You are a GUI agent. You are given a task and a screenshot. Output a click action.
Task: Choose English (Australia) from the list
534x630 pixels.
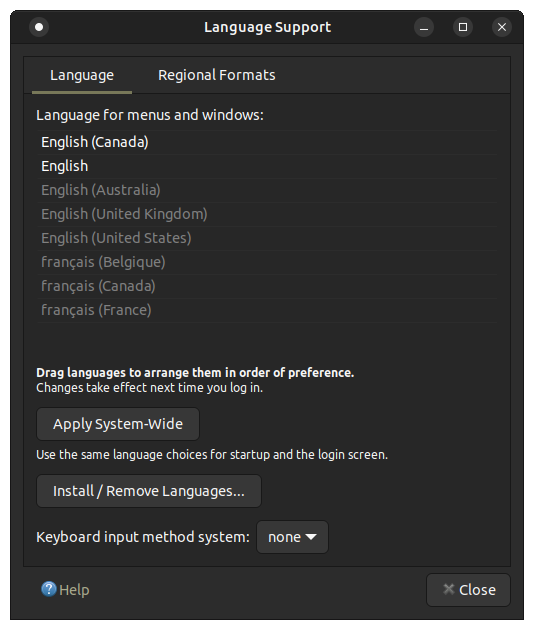(267, 190)
